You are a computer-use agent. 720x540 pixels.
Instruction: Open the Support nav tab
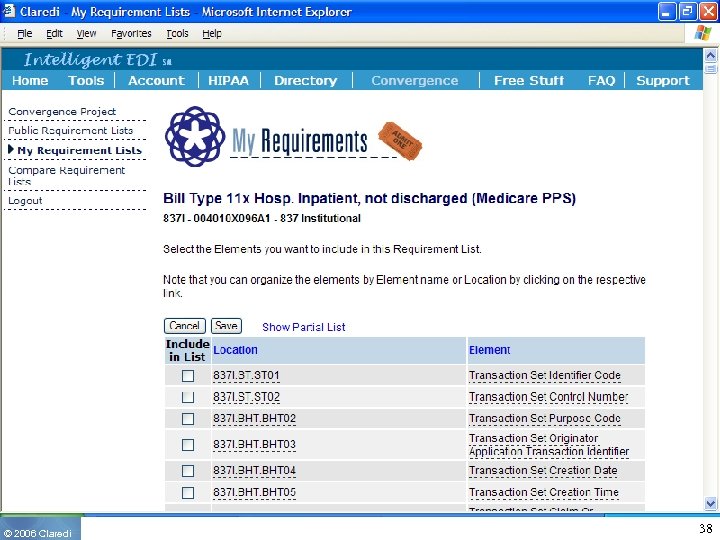(663, 80)
